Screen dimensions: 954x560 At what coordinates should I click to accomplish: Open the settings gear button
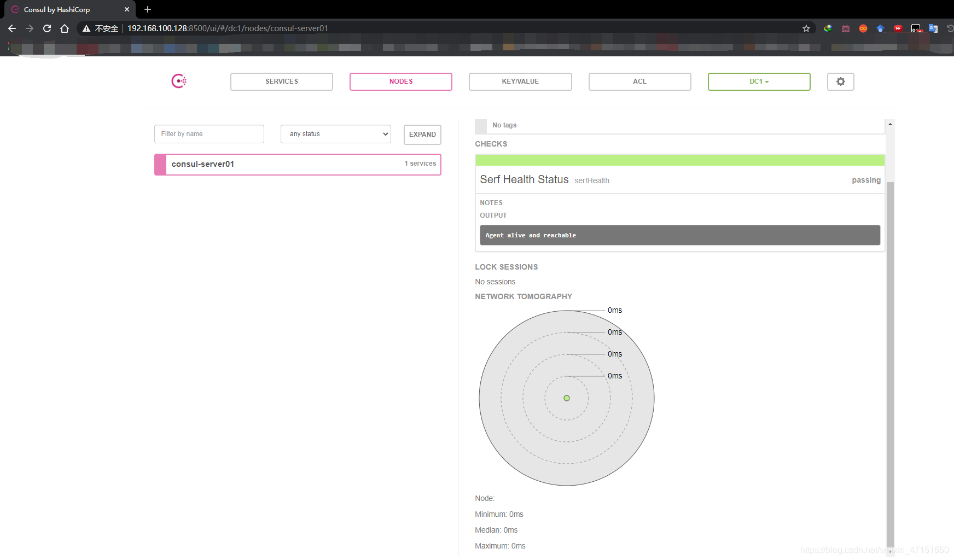coord(841,81)
